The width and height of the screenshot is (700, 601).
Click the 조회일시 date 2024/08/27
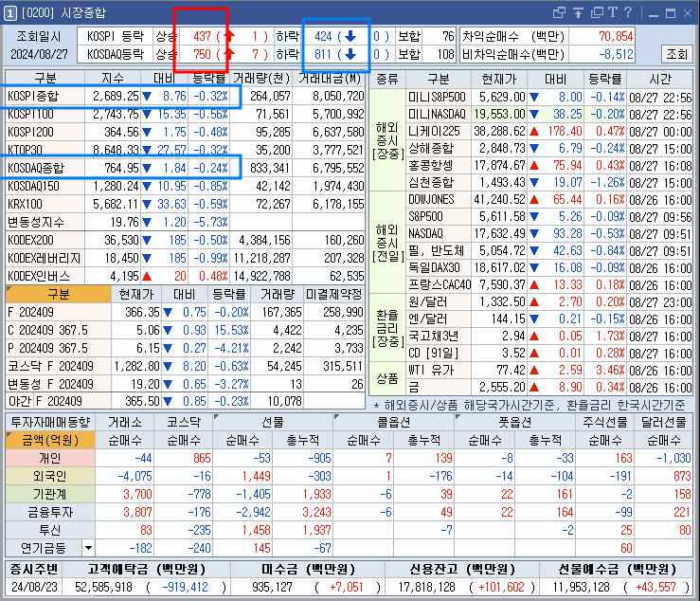[x=39, y=55]
